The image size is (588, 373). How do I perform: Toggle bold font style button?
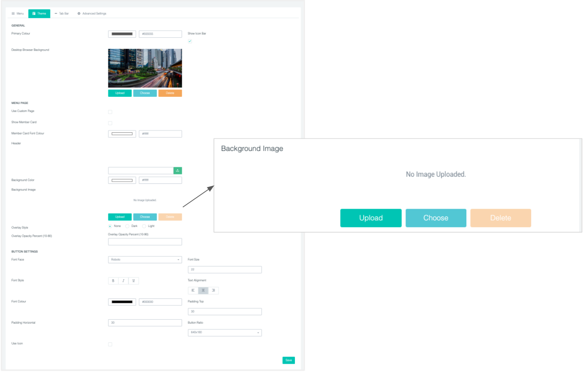point(113,281)
